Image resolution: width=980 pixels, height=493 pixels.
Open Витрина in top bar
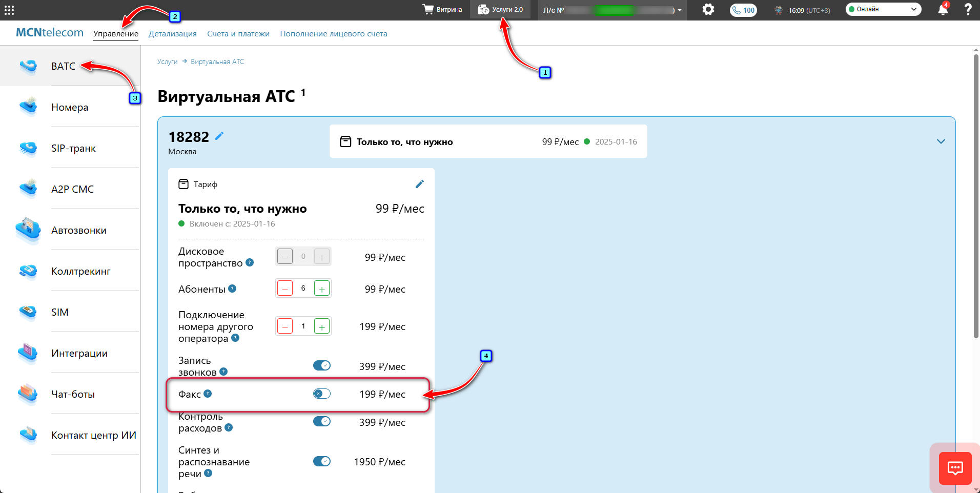coord(442,10)
